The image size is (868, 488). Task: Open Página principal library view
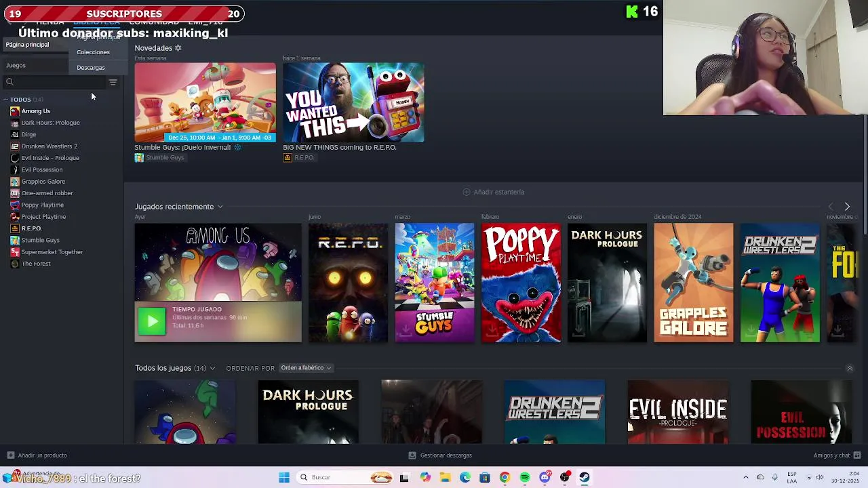[x=27, y=45]
